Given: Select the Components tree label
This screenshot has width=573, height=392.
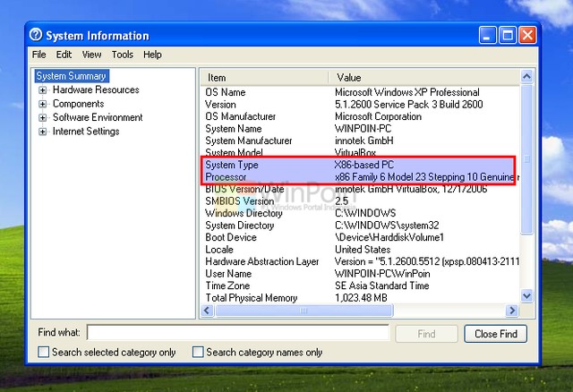Looking at the screenshot, I should point(78,104).
